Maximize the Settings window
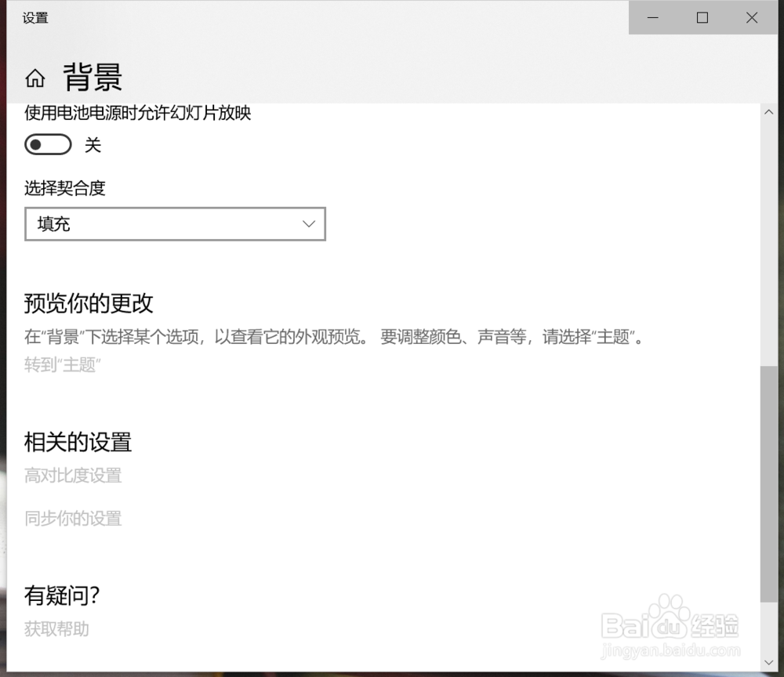This screenshot has width=784, height=677. 702,17
